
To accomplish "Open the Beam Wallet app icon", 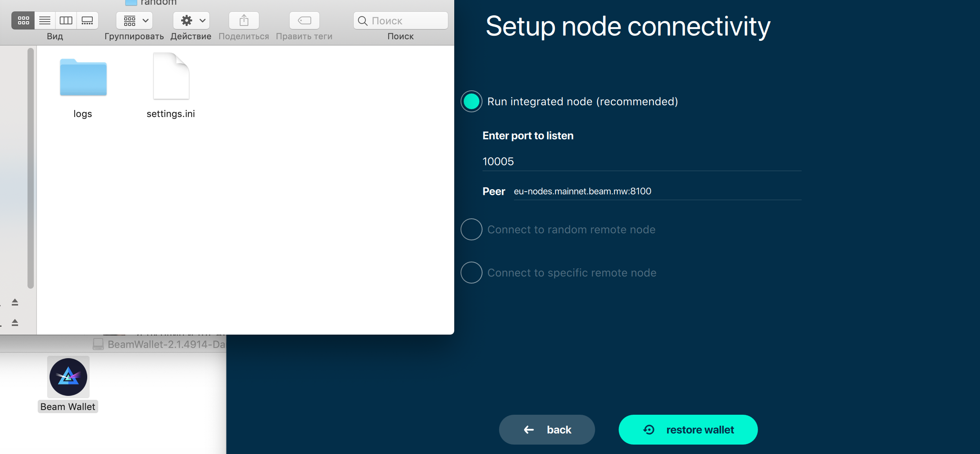I will click(x=68, y=376).
